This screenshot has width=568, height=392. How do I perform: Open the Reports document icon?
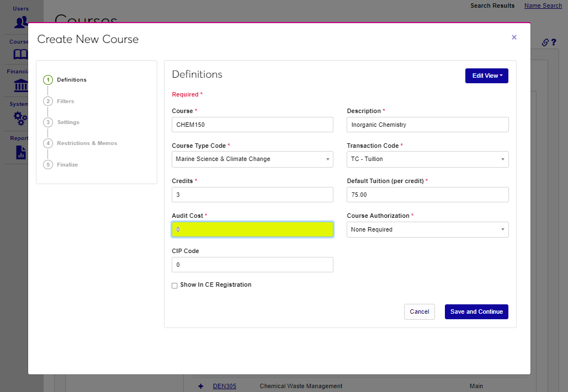coord(20,152)
